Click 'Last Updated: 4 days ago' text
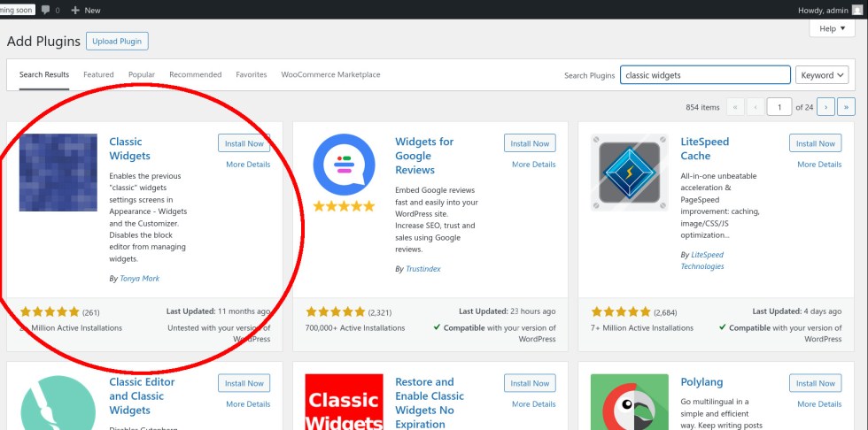The height and width of the screenshot is (430, 868). 796,311
